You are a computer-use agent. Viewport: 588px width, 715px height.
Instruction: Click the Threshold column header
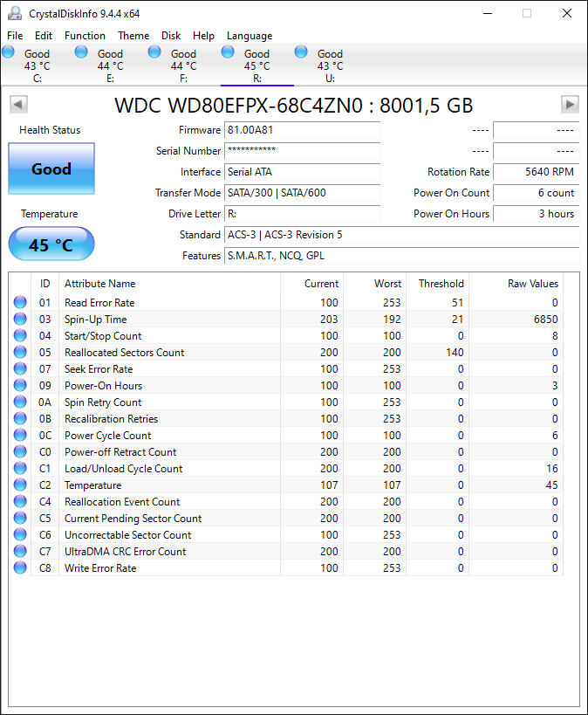pos(438,284)
